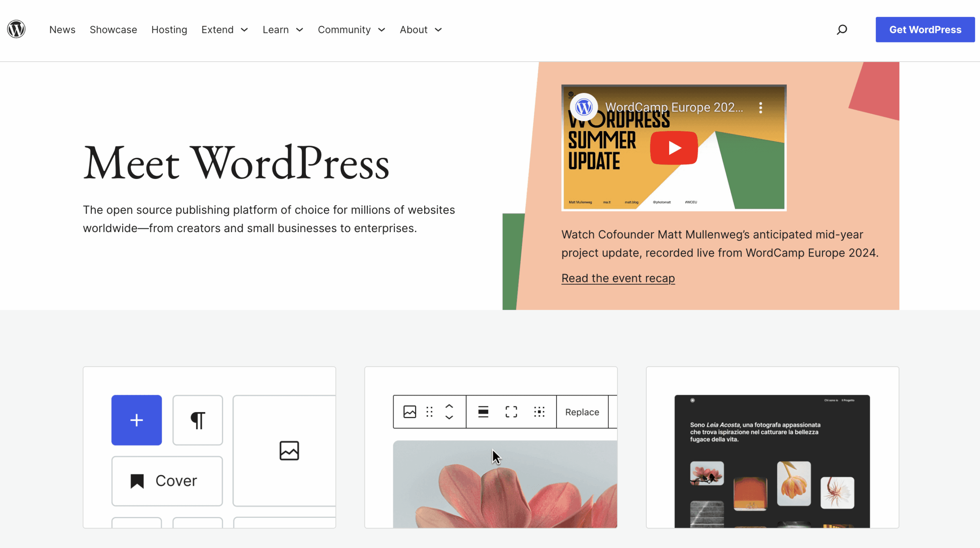This screenshot has height=548, width=980.
Task: Grab the drag handle in the block toolbar
Action: coord(429,412)
